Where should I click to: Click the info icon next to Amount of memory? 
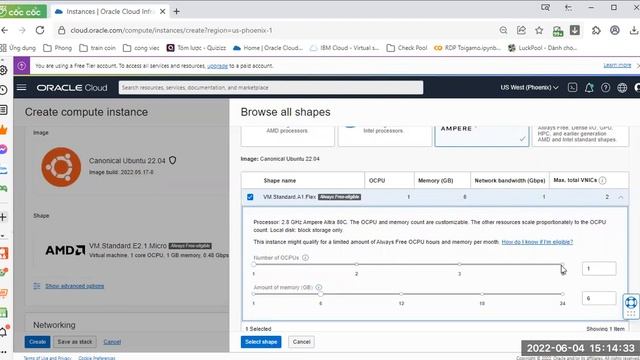(x=319, y=287)
